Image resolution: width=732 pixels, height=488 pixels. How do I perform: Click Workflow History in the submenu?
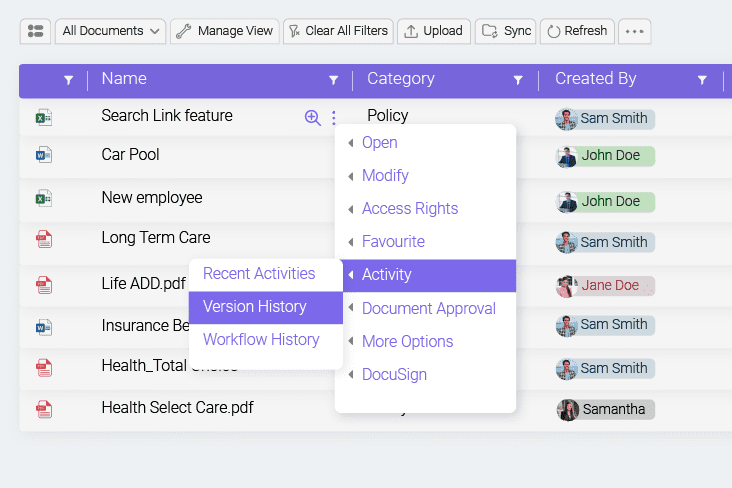point(261,340)
